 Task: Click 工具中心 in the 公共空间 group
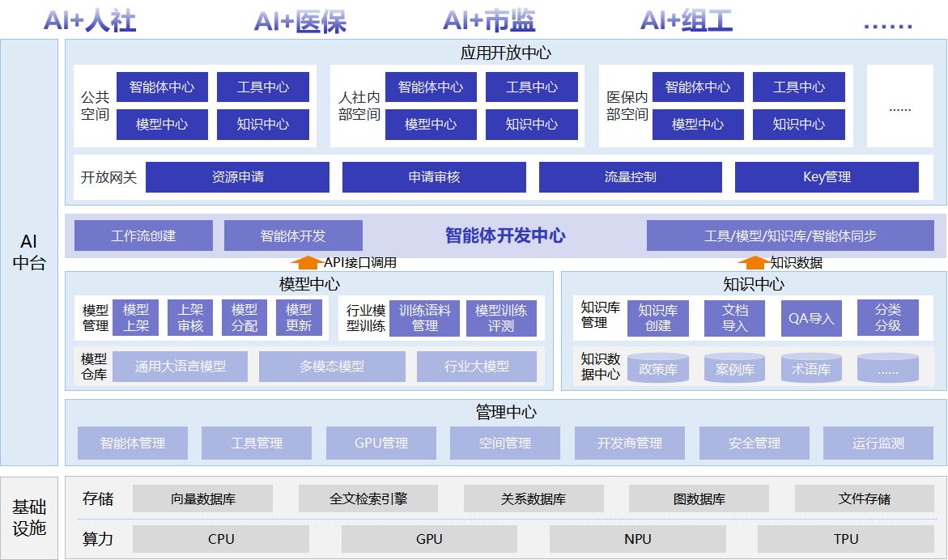(263, 87)
